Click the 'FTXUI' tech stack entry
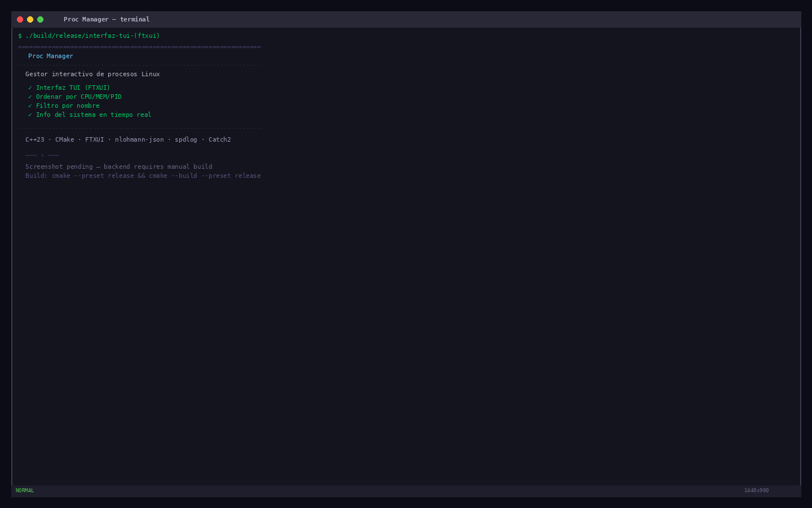 point(95,139)
